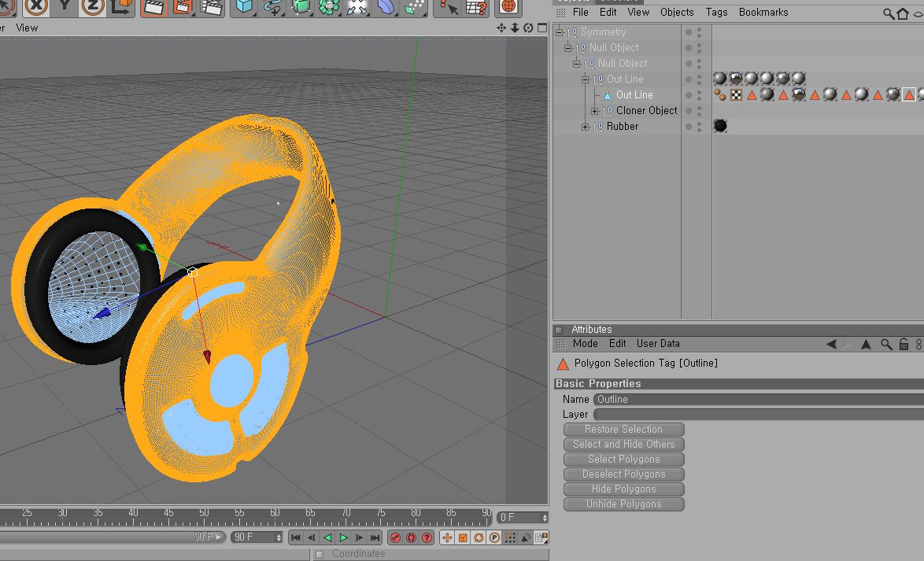Viewport: 924px width, 561px height.
Task: Click the Hide Polygons button
Action: (623, 489)
